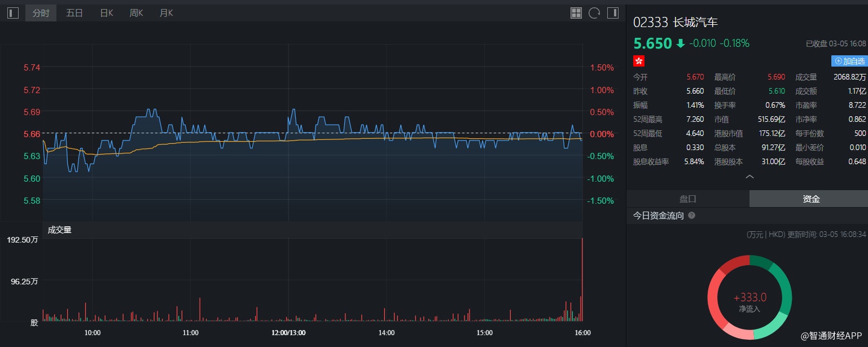This screenshot has width=868, height=347.
Task: Click the green down arrow next to price
Action: 681,43
